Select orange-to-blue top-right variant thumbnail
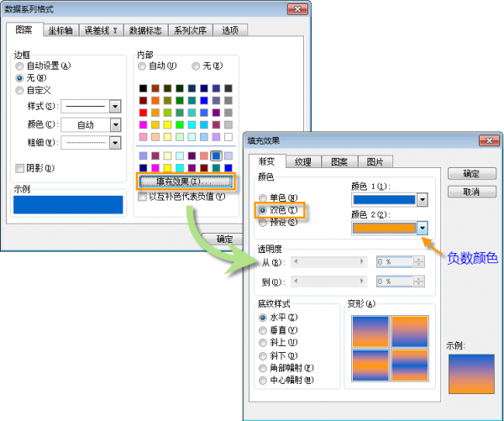This screenshot has height=421, width=504. [x=410, y=332]
